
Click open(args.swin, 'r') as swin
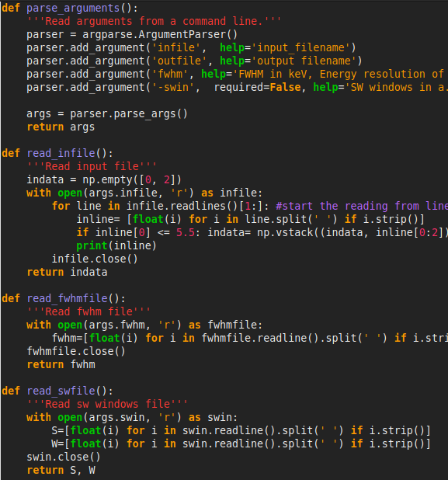coord(148,417)
